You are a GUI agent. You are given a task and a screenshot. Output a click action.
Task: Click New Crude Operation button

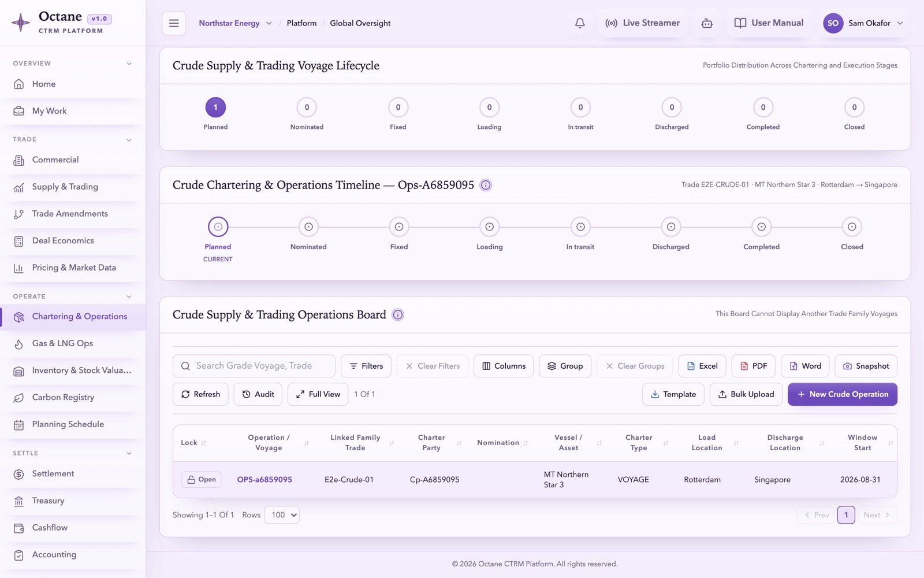(842, 394)
